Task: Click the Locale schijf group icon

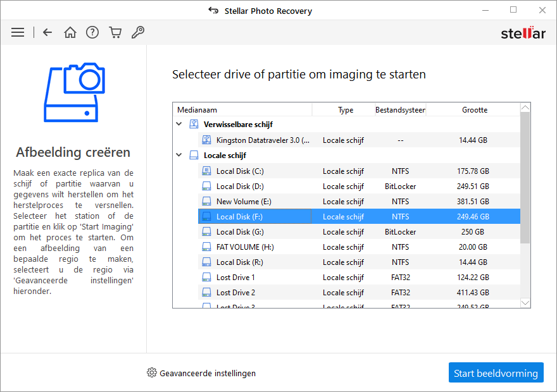Action: point(194,155)
